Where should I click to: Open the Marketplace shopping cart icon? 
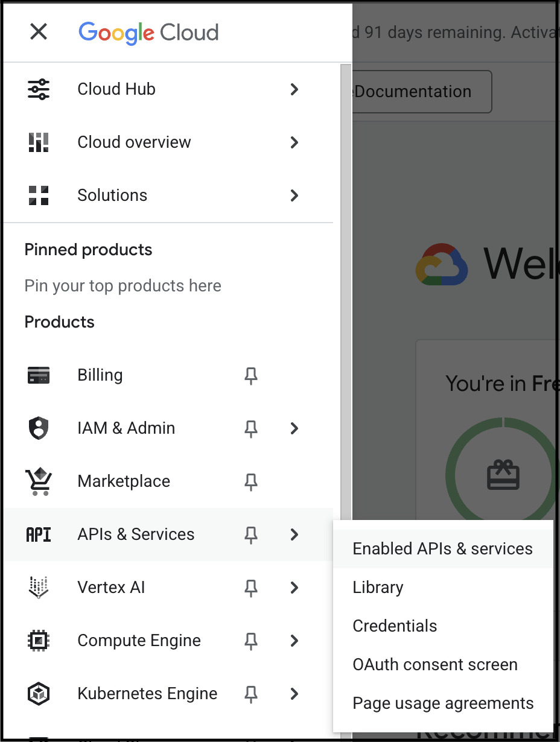point(39,481)
